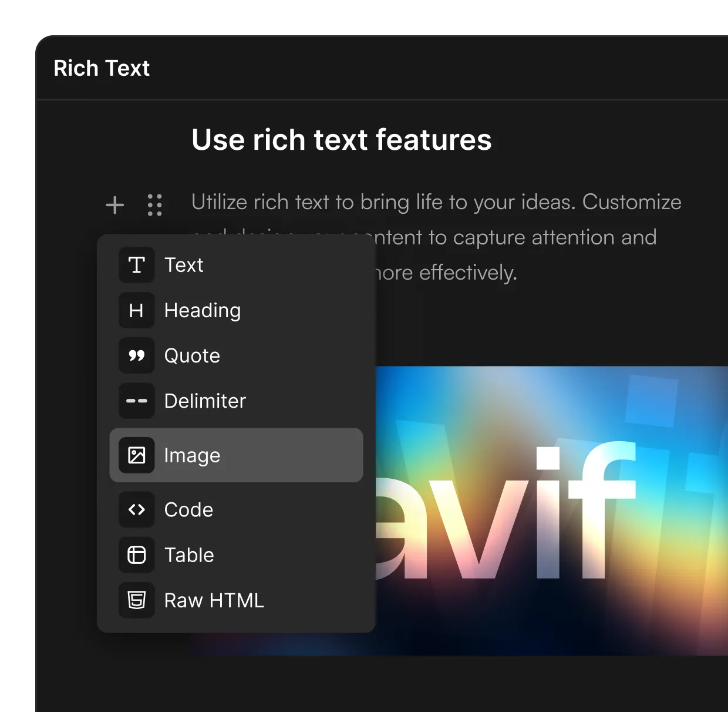This screenshot has width=728, height=712.
Task: Add a Delimiter block
Action: click(236, 401)
